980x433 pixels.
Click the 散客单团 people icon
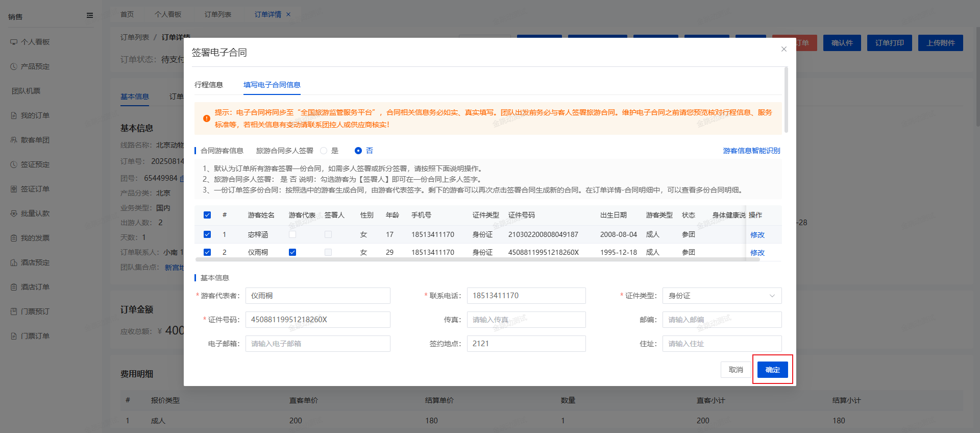coord(14,140)
